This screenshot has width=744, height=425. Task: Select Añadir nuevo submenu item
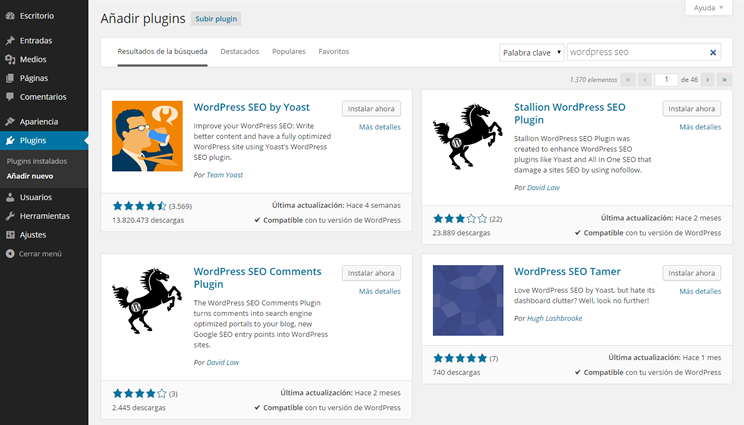point(30,176)
